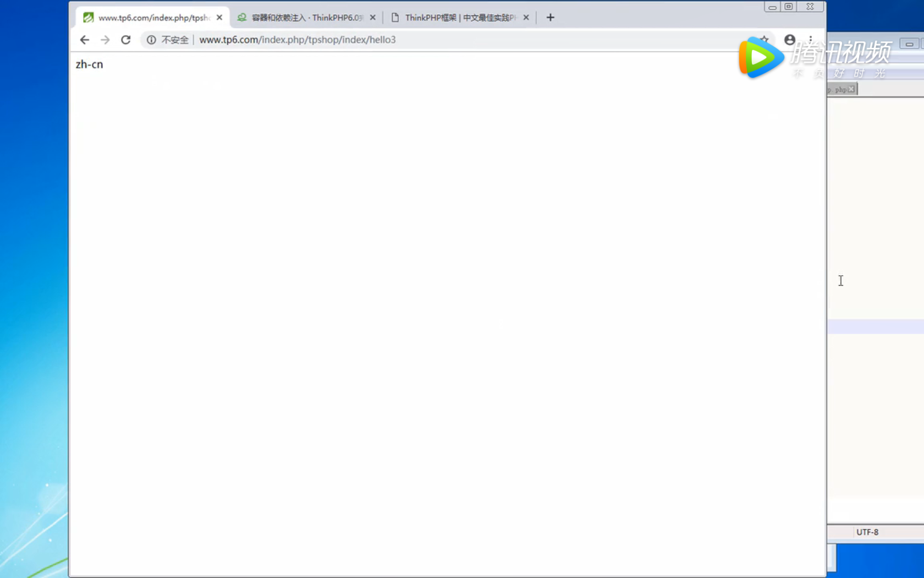Click UTF-8 encoding in editor status bar
Viewport: 924px width, 578px height.
coord(867,532)
